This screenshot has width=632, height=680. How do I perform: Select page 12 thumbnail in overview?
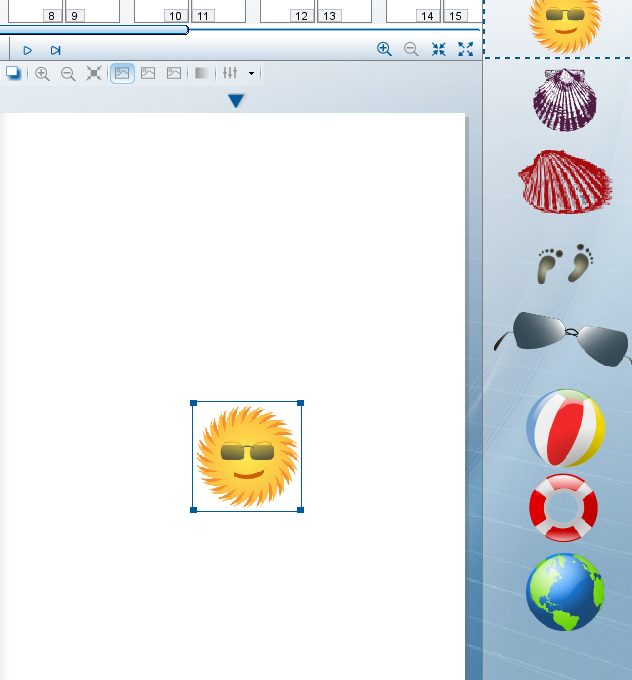click(x=287, y=11)
